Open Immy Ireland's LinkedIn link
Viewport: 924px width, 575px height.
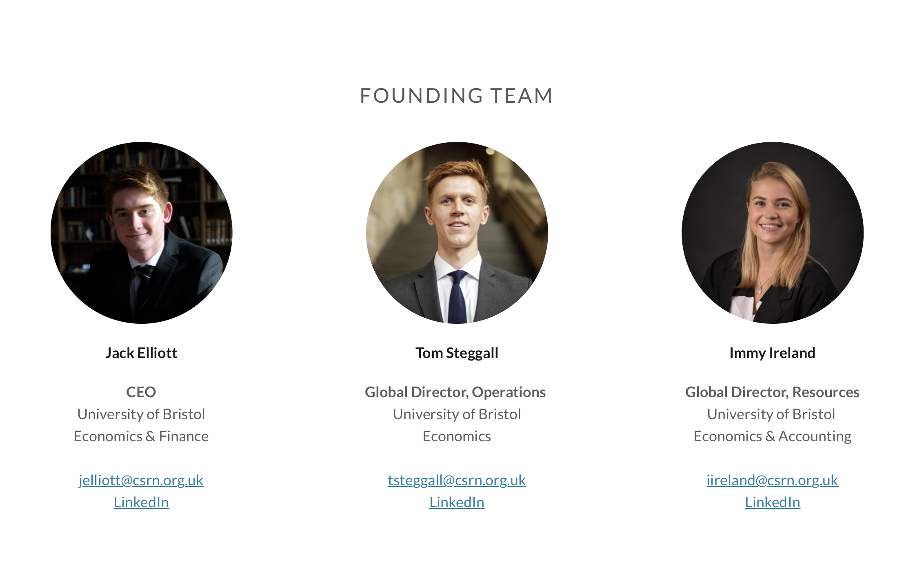click(772, 502)
